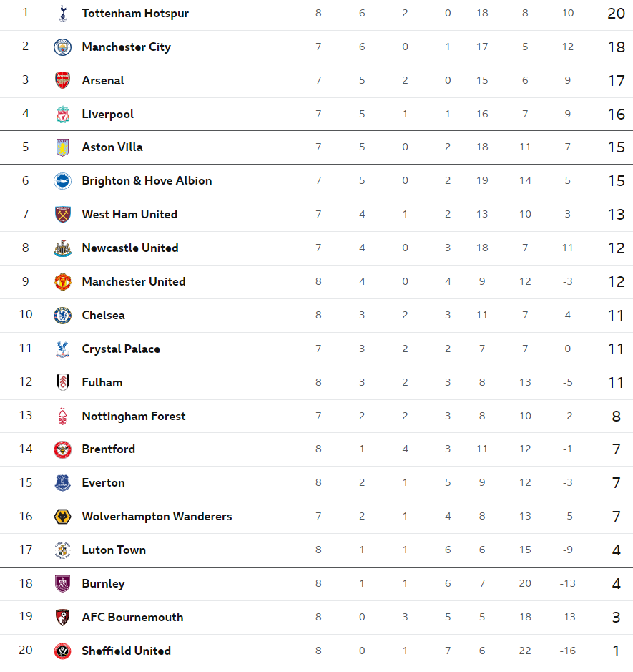Viewport: 633px width, 672px height.
Task: Go to Nottingham Forest team page
Action: [x=134, y=416]
